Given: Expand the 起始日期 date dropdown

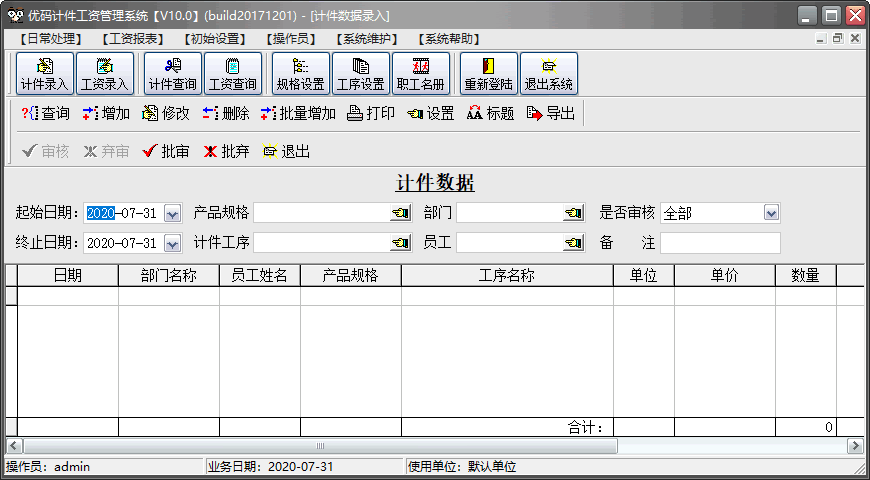Looking at the screenshot, I should 173,214.
